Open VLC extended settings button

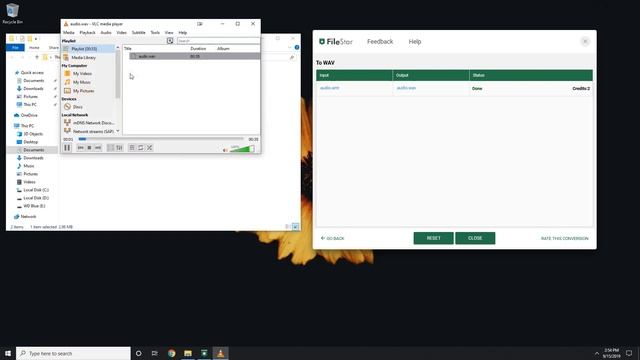(x=119, y=148)
